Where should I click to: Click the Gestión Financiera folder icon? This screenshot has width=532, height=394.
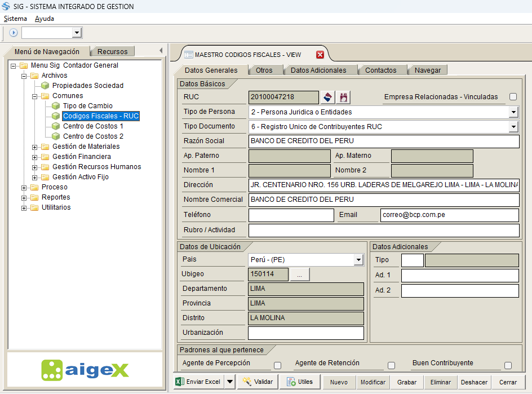(45, 157)
